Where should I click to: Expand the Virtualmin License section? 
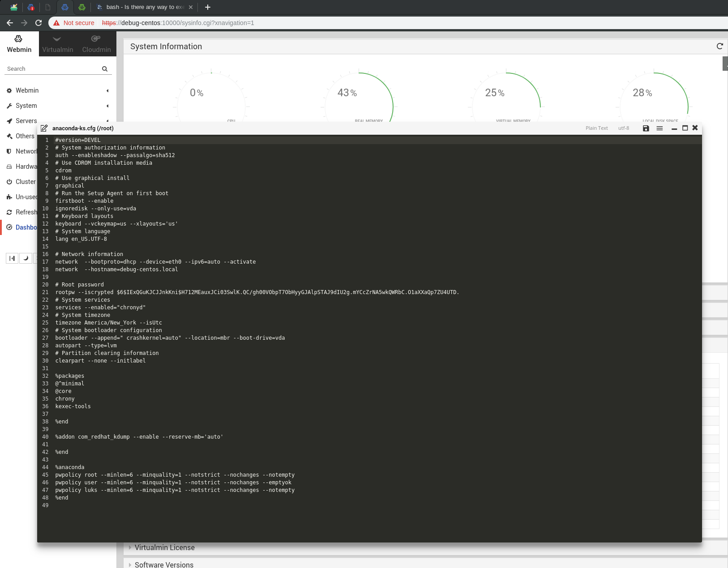coord(165,547)
